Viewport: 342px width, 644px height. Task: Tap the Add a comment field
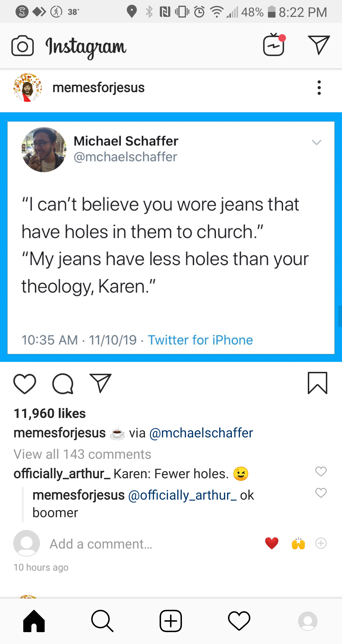click(x=101, y=544)
